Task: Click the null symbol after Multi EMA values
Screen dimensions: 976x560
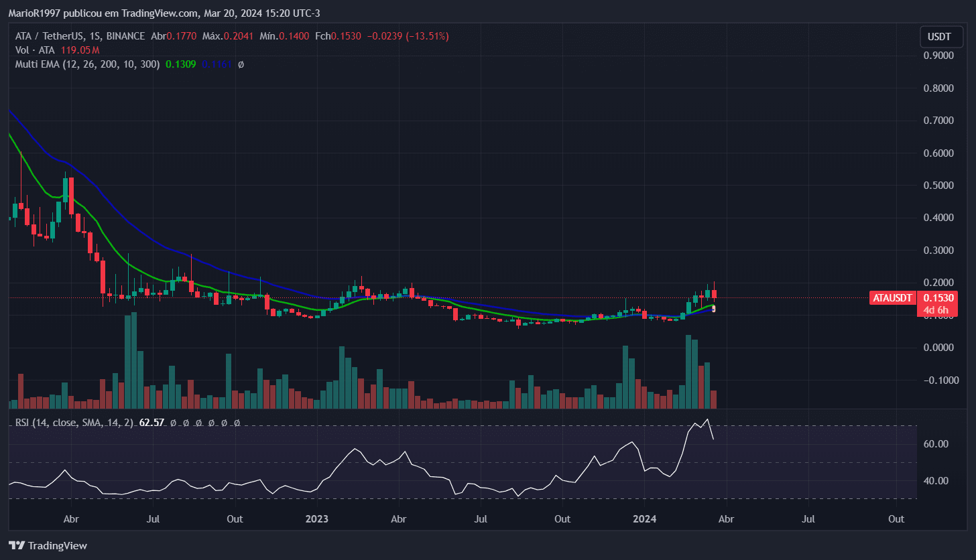Action: pyautogui.click(x=241, y=64)
